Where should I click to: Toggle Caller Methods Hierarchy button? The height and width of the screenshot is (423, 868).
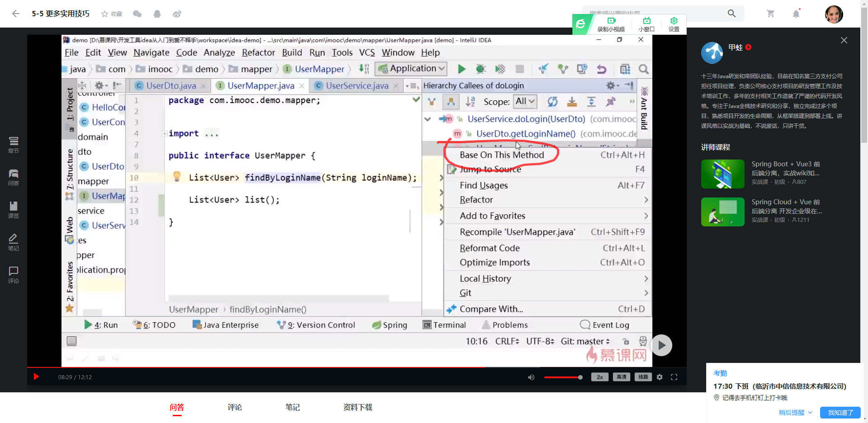pyautogui.click(x=432, y=102)
